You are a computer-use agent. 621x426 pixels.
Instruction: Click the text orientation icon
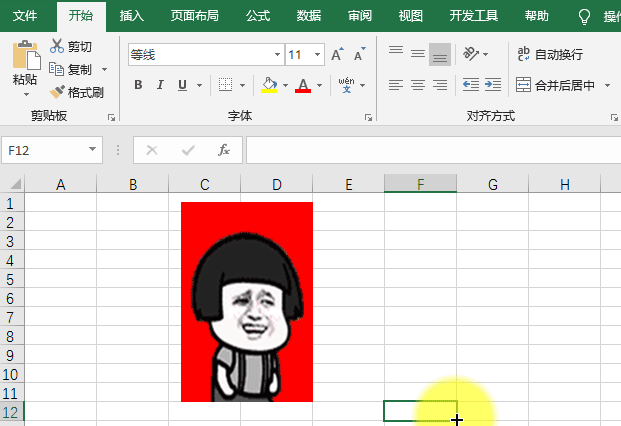point(471,54)
